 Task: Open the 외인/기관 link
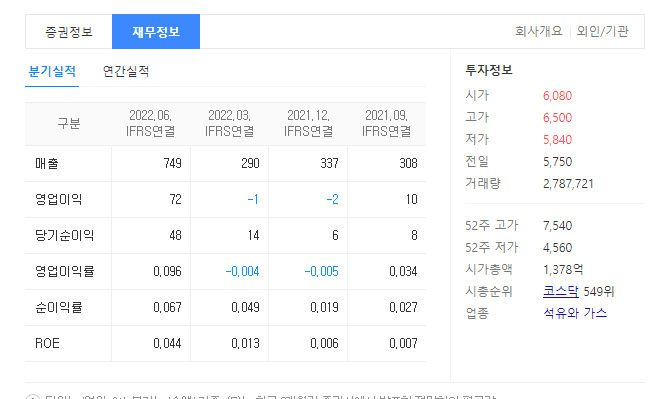click(x=602, y=31)
